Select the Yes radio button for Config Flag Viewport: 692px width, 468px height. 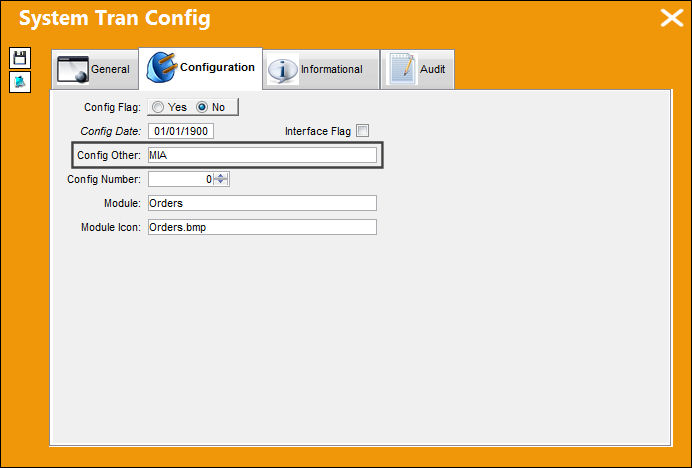[158, 107]
